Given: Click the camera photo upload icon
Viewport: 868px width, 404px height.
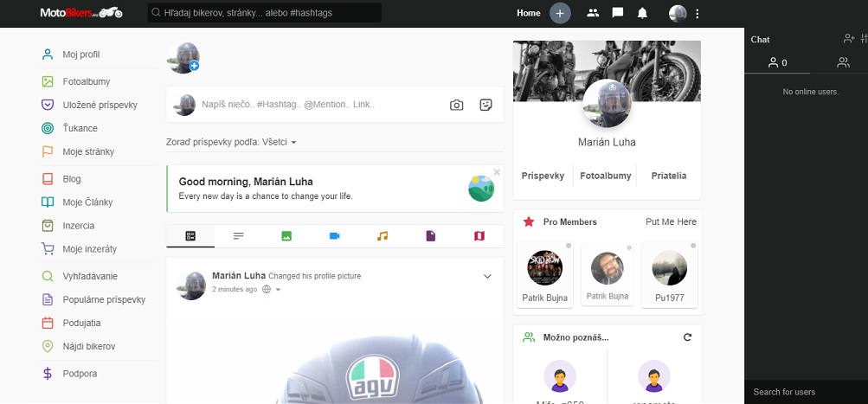Looking at the screenshot, I should point(456,105).
